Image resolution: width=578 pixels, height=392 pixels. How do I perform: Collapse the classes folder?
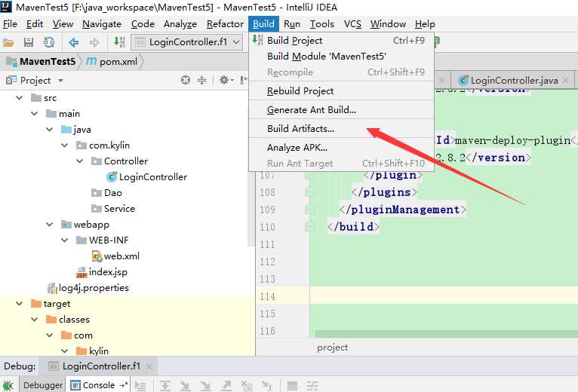click(34, 320)
